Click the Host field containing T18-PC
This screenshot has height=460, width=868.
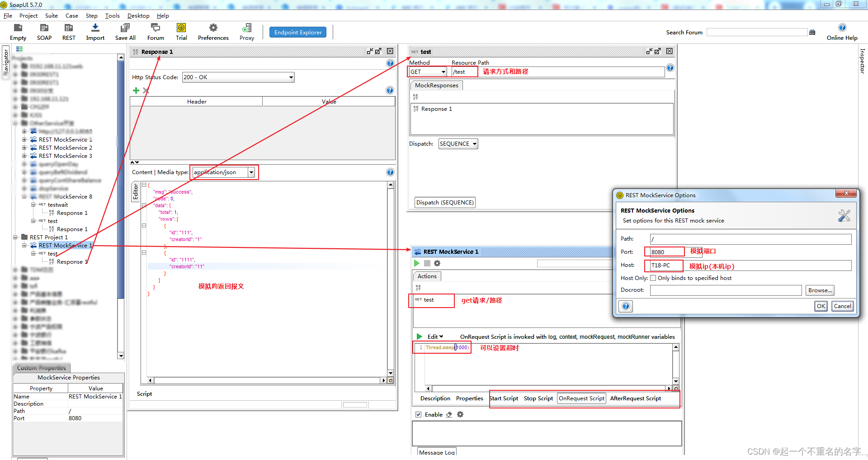(x=750, y=266)
